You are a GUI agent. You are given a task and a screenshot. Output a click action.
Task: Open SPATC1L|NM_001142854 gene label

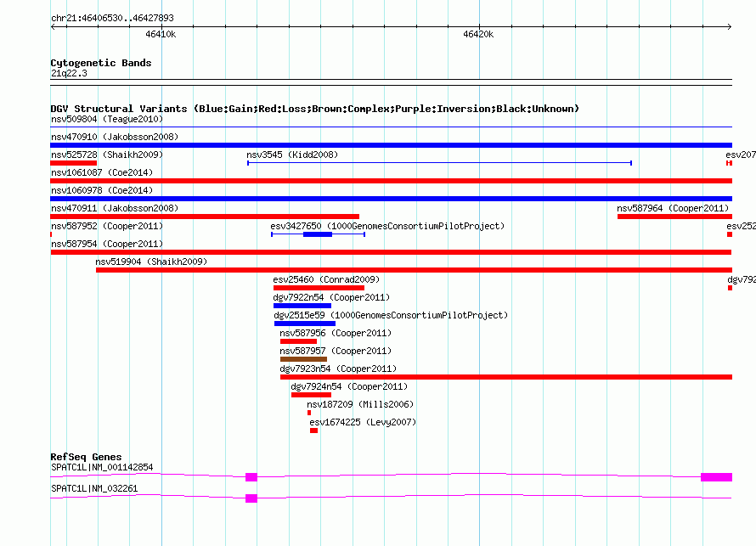[102, 467]
